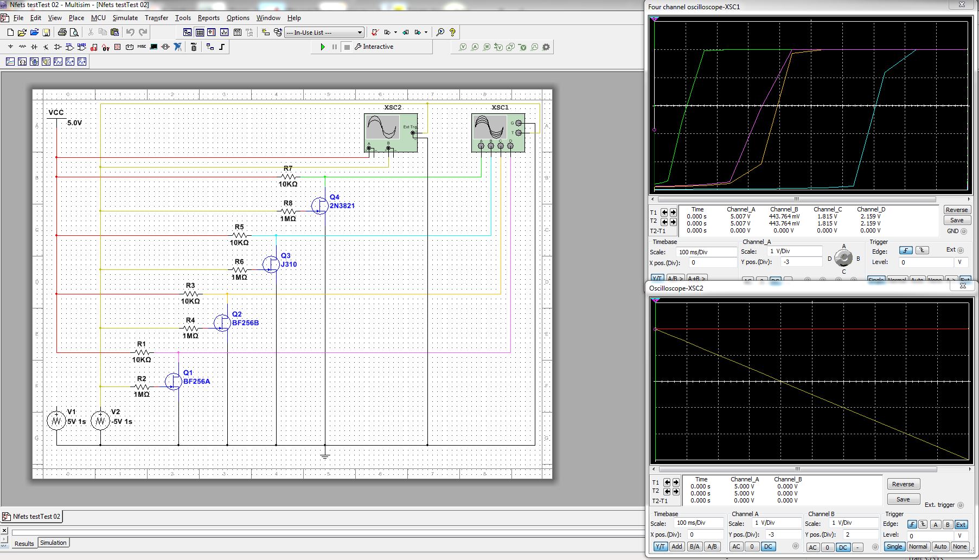Place a power probe from the probe toolbar

pyautogui.click(x=487, y=47)
